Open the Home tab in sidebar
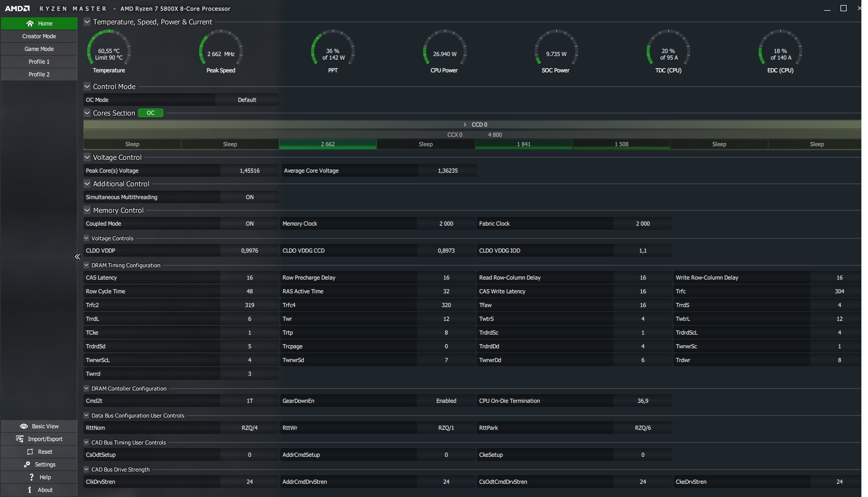This screenshot has height=497, width=868. 39,23
